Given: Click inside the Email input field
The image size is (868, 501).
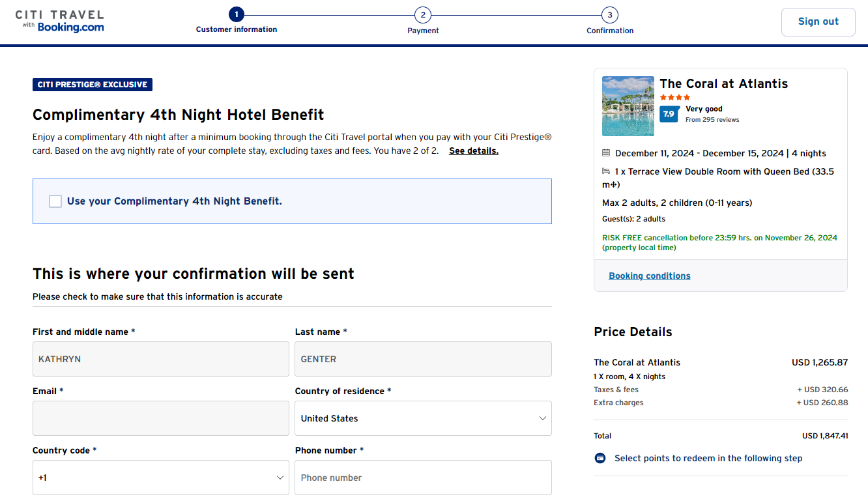Looking at the screenshot, I should 160,418.
